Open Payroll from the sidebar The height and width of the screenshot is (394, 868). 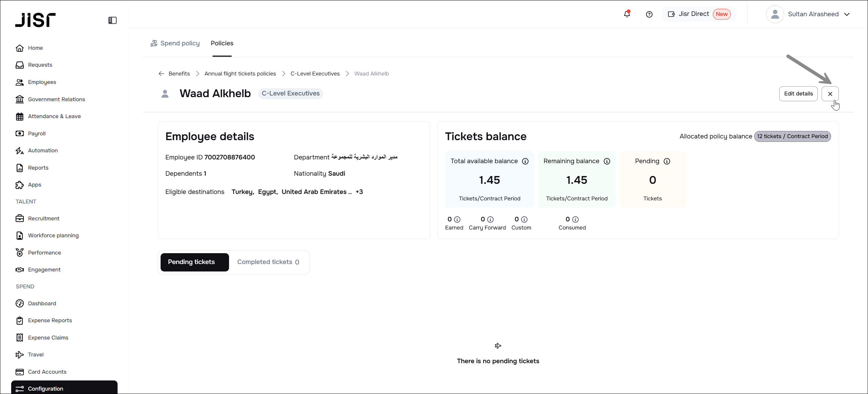click(37, 133)
